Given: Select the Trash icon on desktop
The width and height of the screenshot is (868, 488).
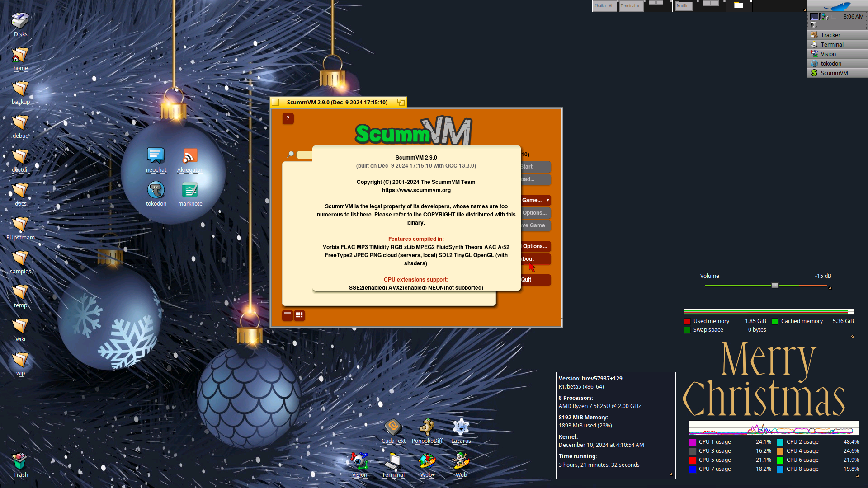Looking at the screenshot, I should [x=20, y=465].
